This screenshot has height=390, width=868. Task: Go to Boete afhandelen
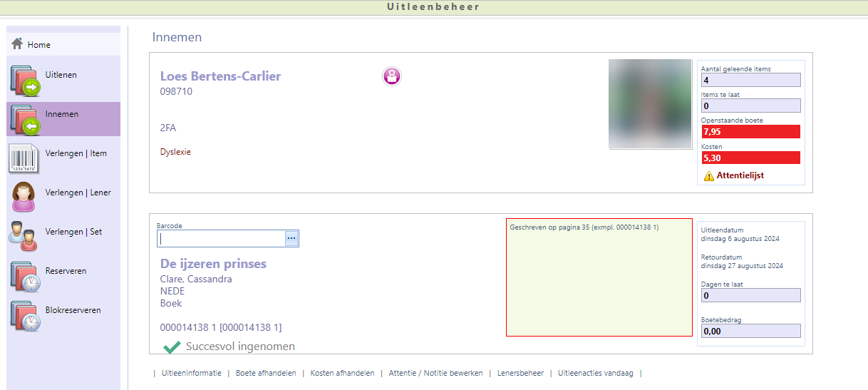266,373
